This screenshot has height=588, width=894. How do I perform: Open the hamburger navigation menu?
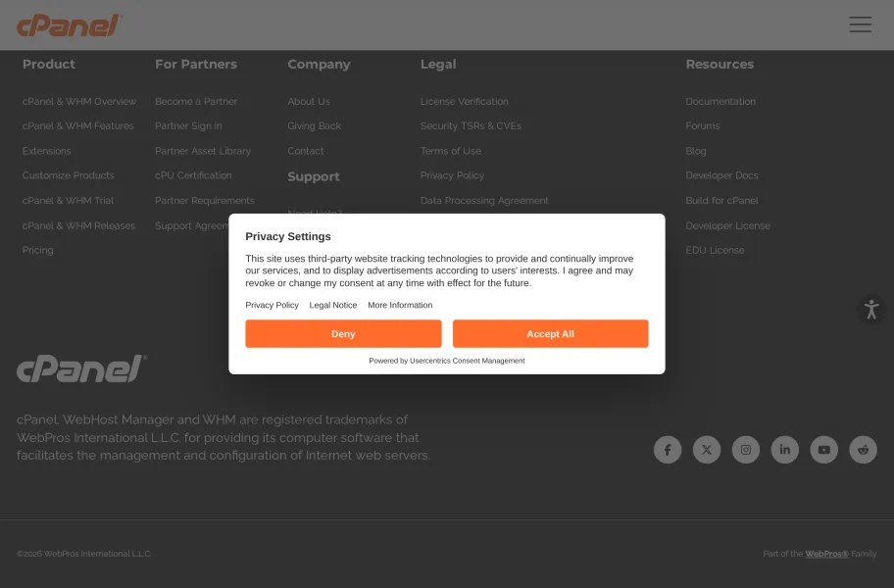coord(860,24)
